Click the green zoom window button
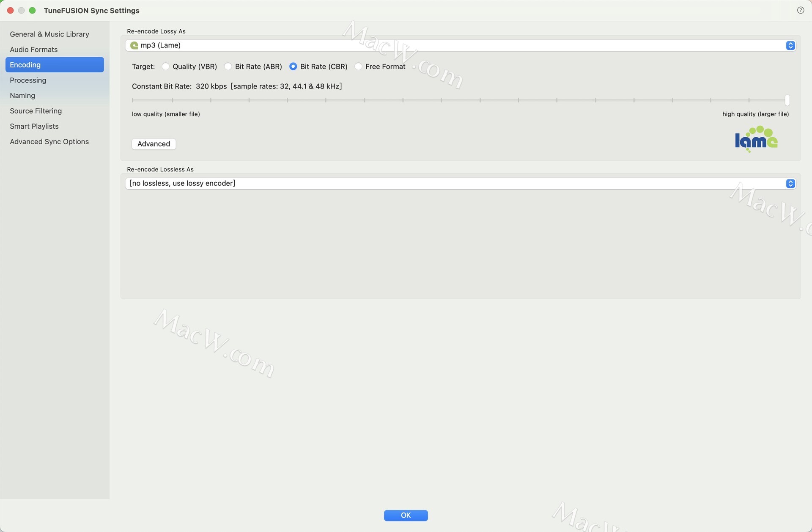The width and height of the screenshot is (812, 532). point(32,10)
